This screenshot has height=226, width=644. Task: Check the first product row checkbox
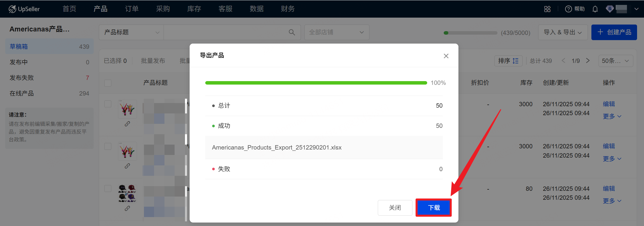pos(108,104)
